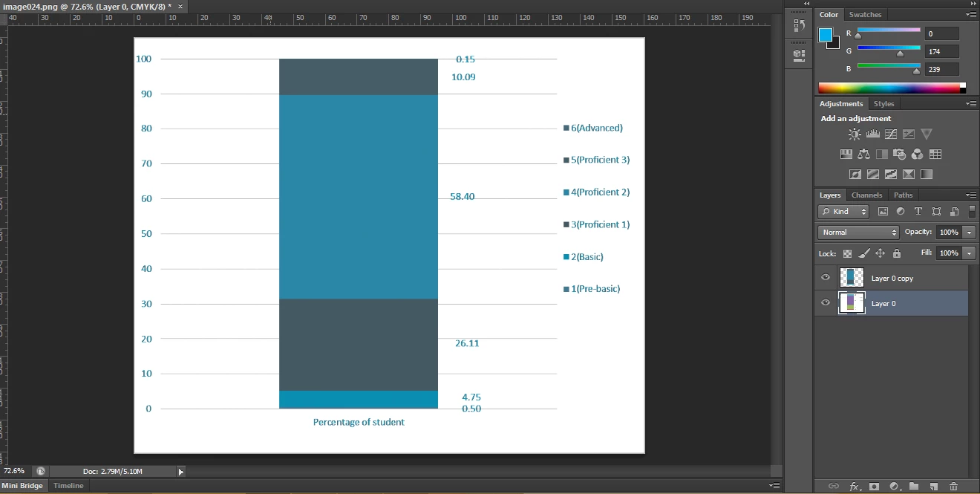Filter layers by type layers

pos(918,212)
